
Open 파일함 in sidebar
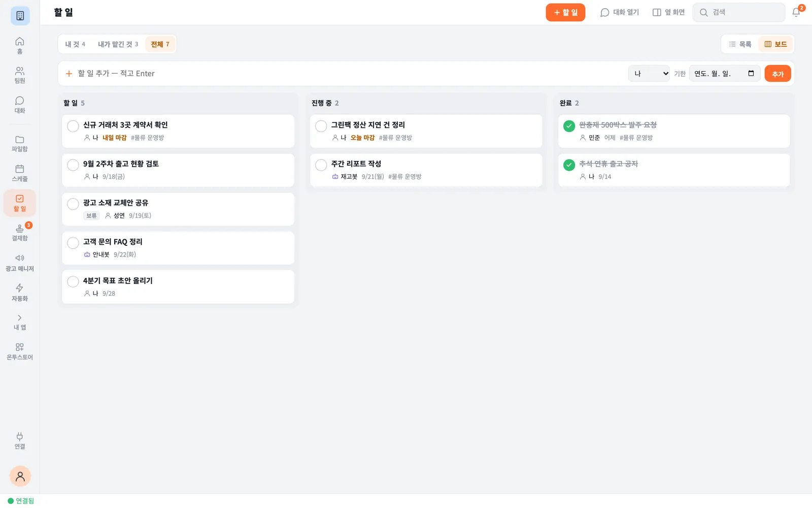[20, 144]
